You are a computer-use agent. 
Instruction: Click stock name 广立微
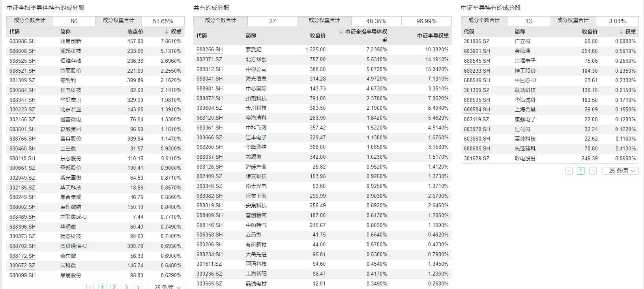click(x=522, y=41)
